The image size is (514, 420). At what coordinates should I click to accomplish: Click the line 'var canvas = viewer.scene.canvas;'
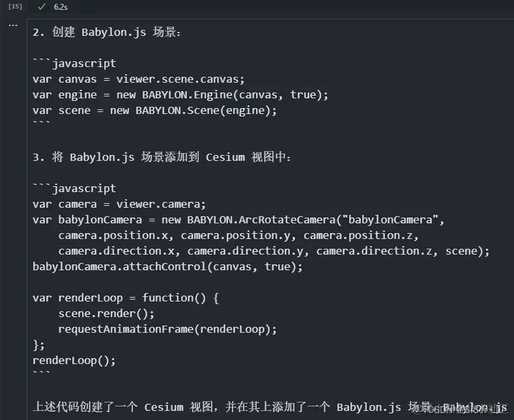click(139, 79)
